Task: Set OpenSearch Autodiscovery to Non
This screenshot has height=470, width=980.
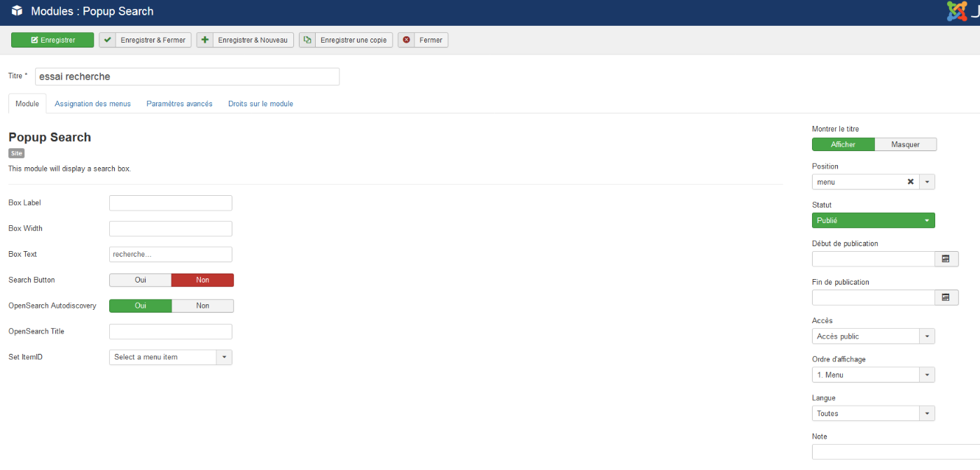Action: click(x=202, y=306)
